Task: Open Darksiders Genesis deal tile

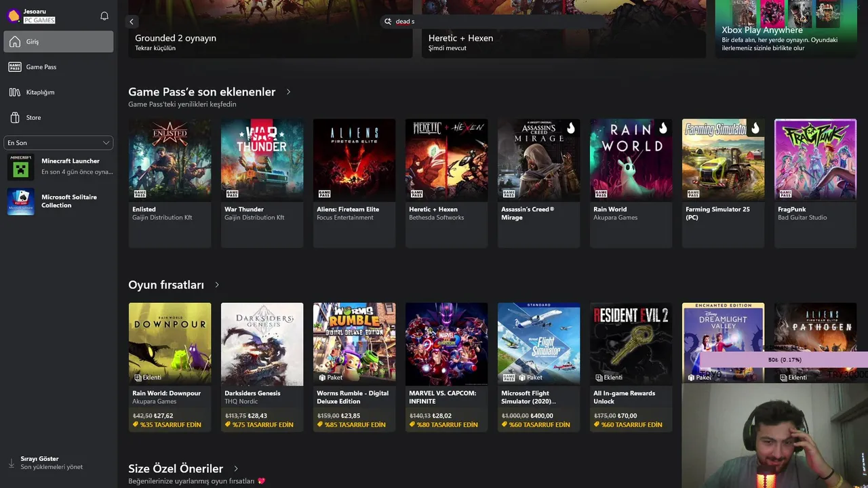Action: 262,367
